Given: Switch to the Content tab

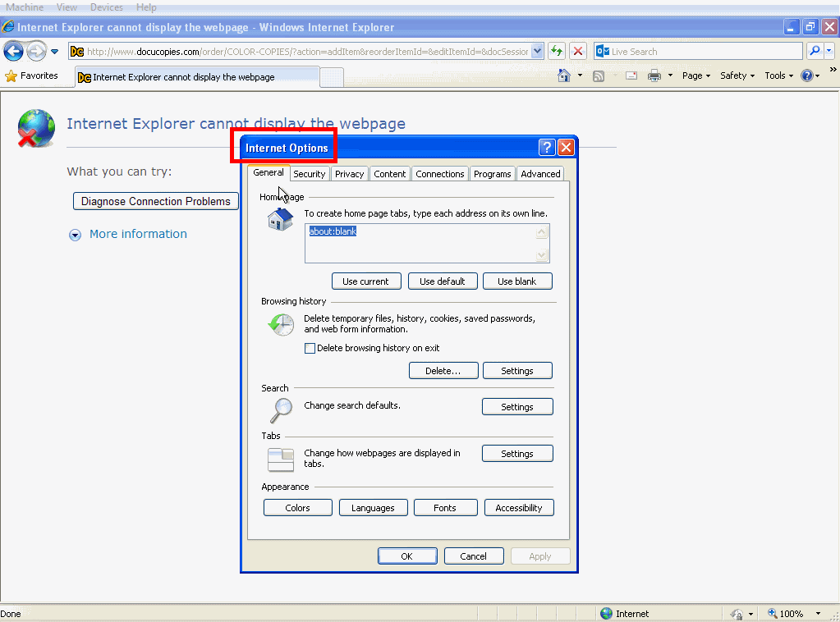Looking at the screenshot, I should coord(389,174).
